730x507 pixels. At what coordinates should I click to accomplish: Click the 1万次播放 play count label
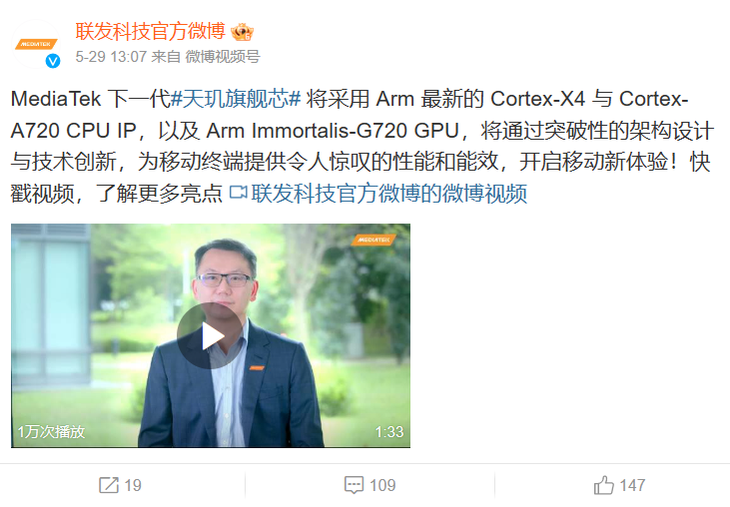click(x=51, y=432)
